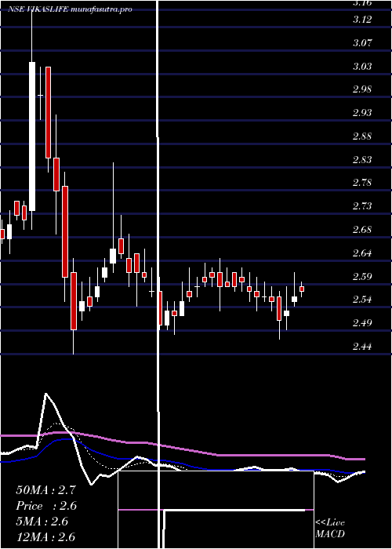Viewport: 392px width, 549px height.
Task: Click the 'Price : 2.6' value text
Action: pos(45,506)
